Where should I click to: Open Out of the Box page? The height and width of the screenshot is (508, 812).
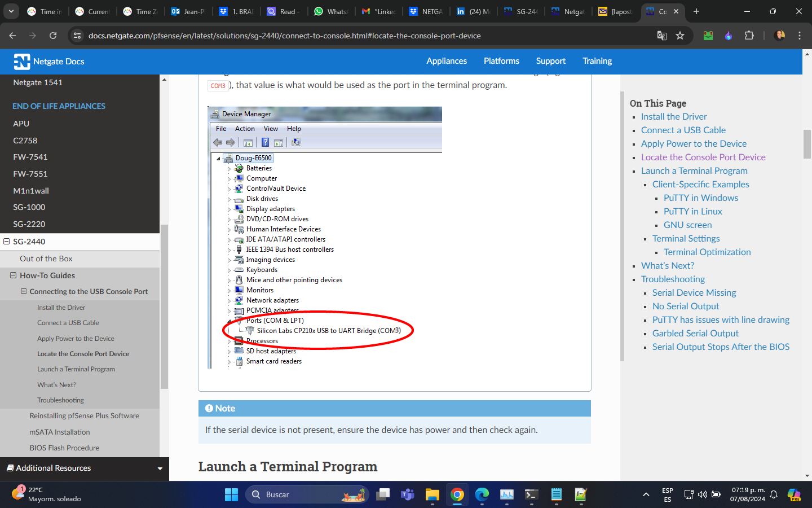click(46, 259)
